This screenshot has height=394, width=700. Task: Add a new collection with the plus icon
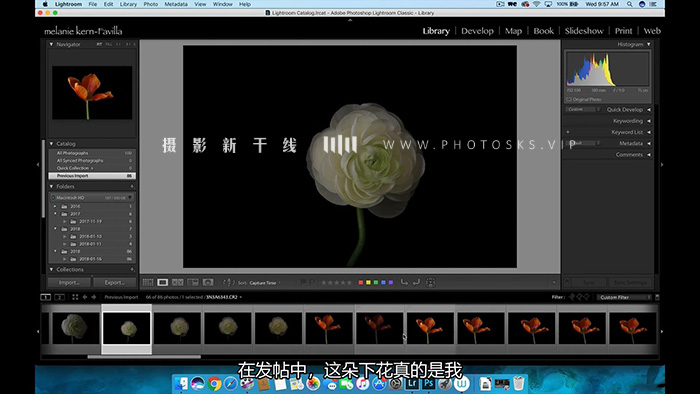tap(132, 270)
